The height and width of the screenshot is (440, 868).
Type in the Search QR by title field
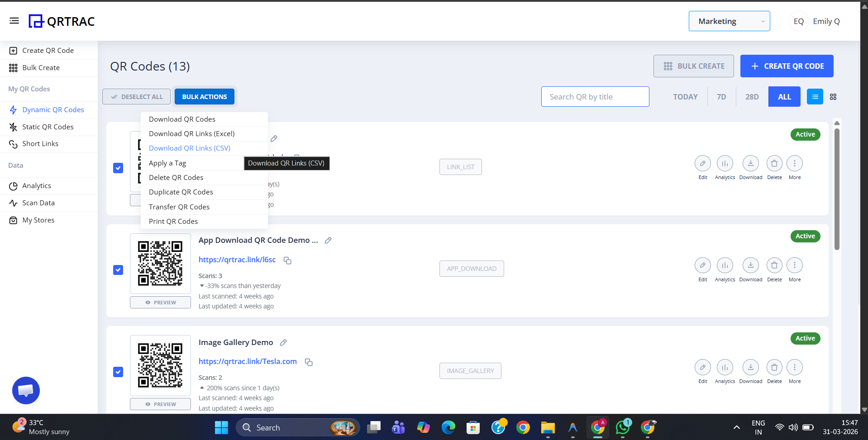click(x=595, y=96)
